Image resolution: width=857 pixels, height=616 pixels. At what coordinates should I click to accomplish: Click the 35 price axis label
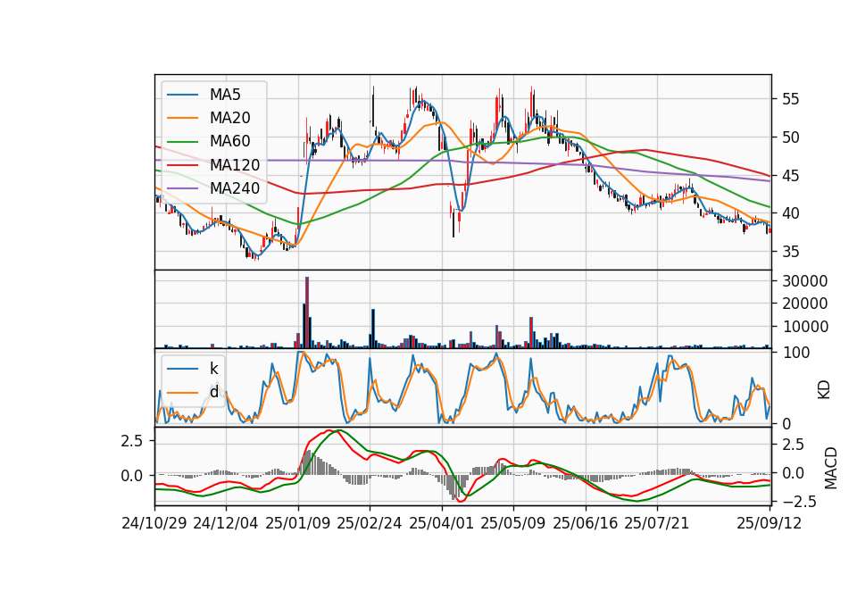pyautogui.click(x=790, y=252)
